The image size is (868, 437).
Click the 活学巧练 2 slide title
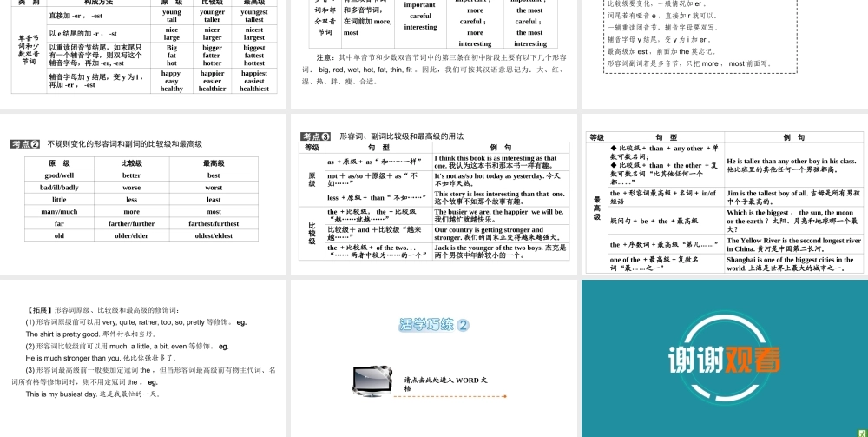click(434, 325)
